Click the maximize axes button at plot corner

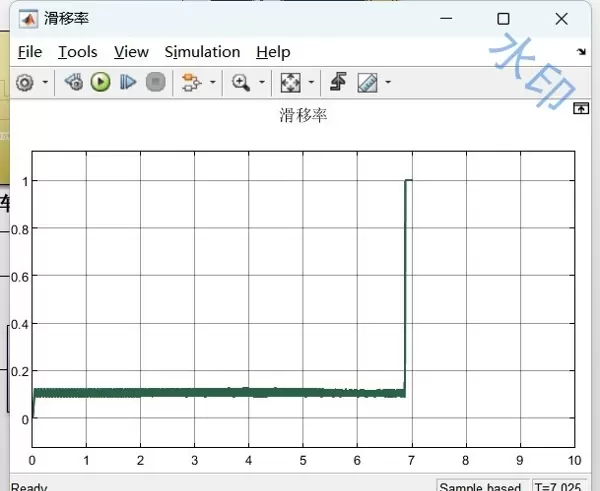point(579,111)
